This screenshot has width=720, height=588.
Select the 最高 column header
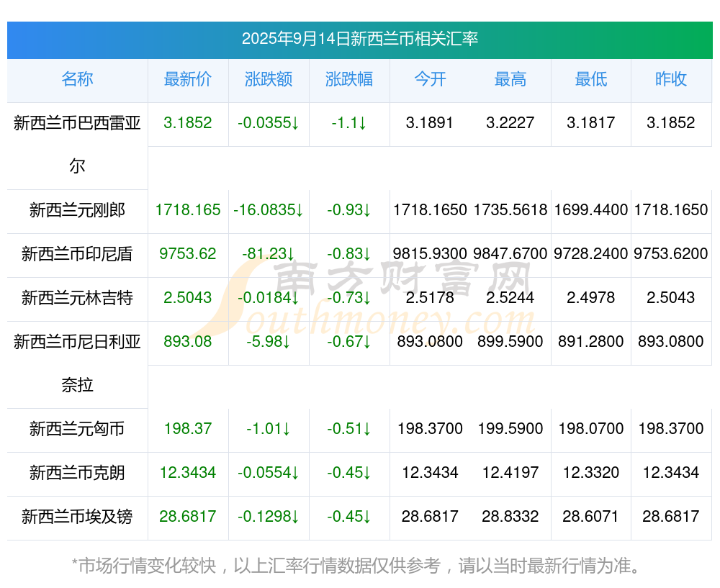coord(510,79)
